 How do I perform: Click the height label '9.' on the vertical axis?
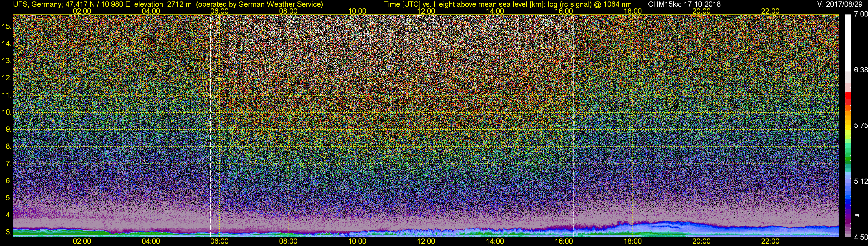point(8,129)
